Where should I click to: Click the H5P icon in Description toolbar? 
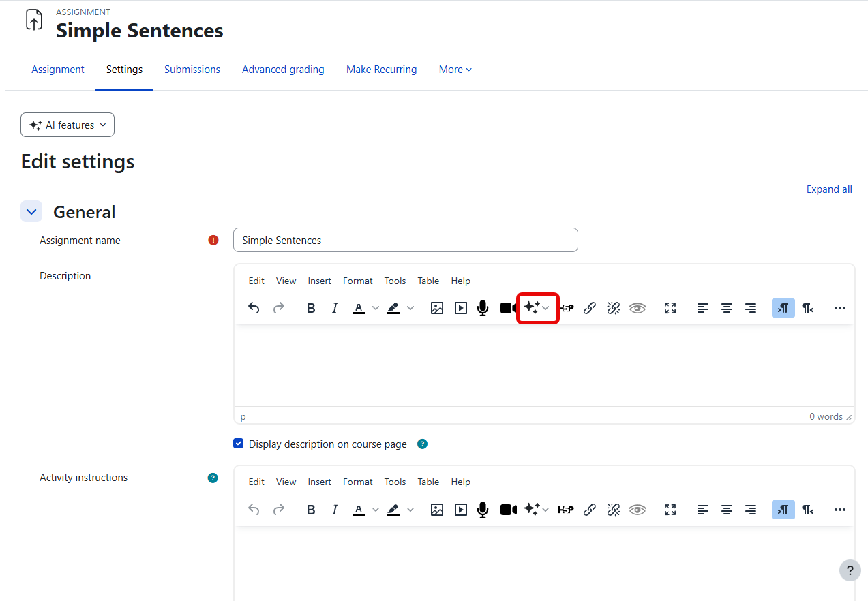pyautogui.click(x=566, y=308)
